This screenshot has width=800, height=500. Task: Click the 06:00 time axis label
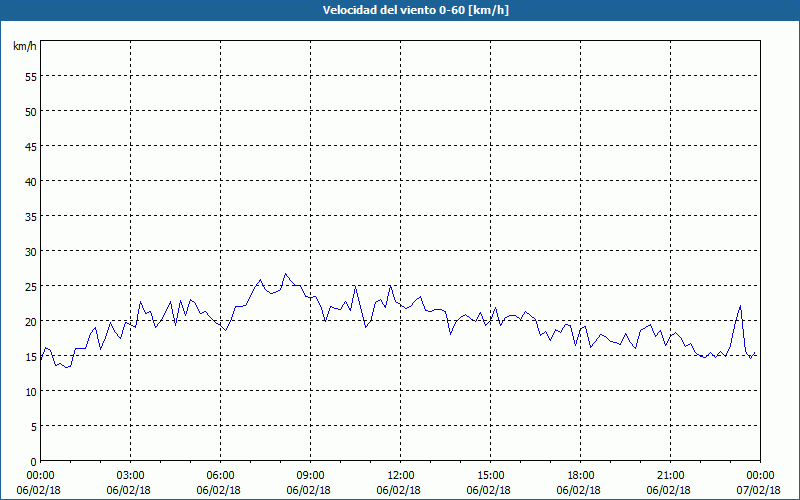220,476
